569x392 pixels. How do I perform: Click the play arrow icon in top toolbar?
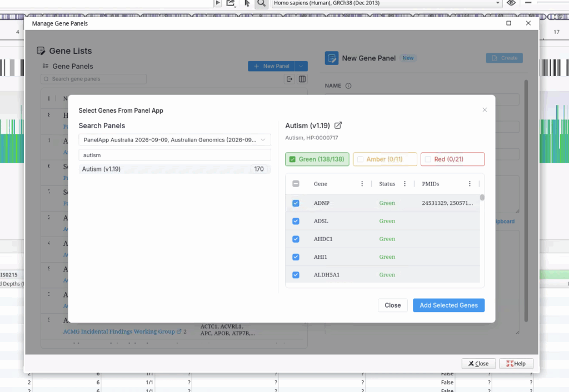tap(218, 3)
